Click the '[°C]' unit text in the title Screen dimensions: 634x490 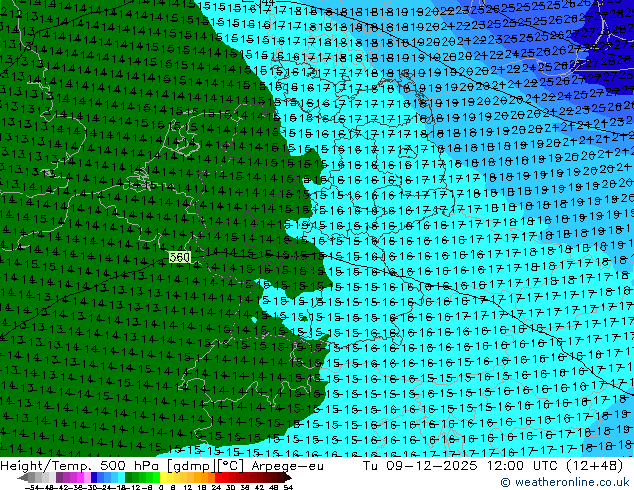230,466
